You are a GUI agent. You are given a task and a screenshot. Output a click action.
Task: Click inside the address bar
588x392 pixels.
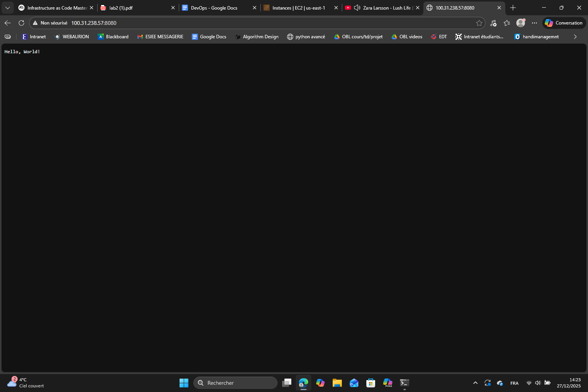click(230, 23)
